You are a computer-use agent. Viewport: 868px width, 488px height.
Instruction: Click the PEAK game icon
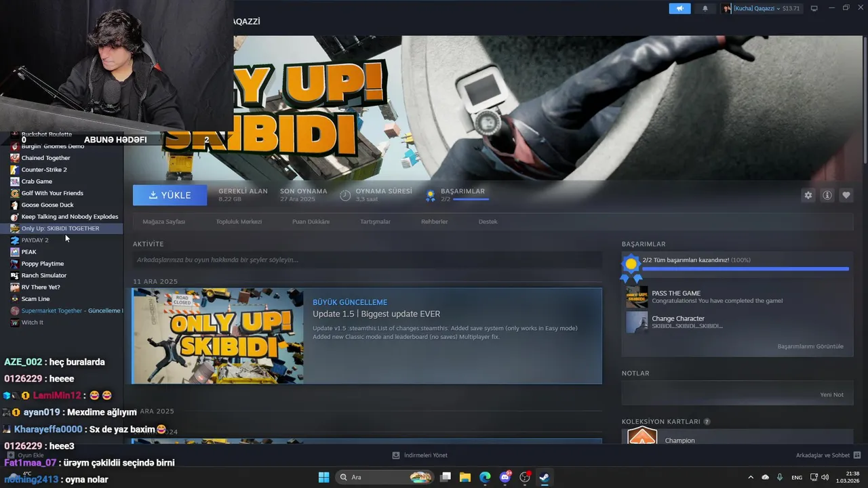pyautogui.click(x=15, y=252)
